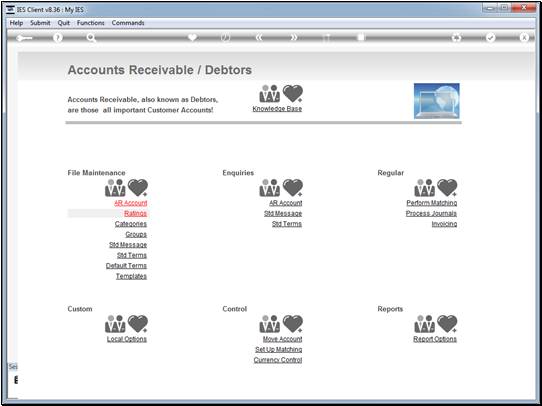Viewport: 542px width, 406px height.
Task: Open the Knowledge Base link
Action: click(277, 108)
